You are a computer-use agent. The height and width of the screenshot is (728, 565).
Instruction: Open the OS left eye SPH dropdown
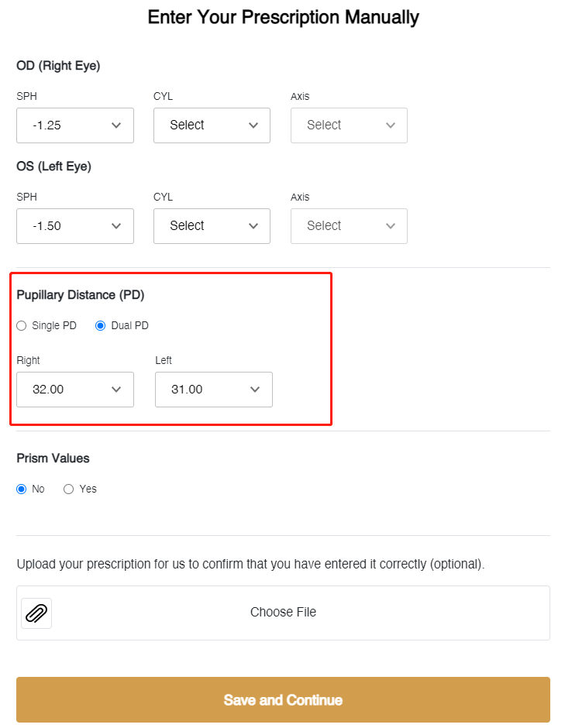coord(74,226)
